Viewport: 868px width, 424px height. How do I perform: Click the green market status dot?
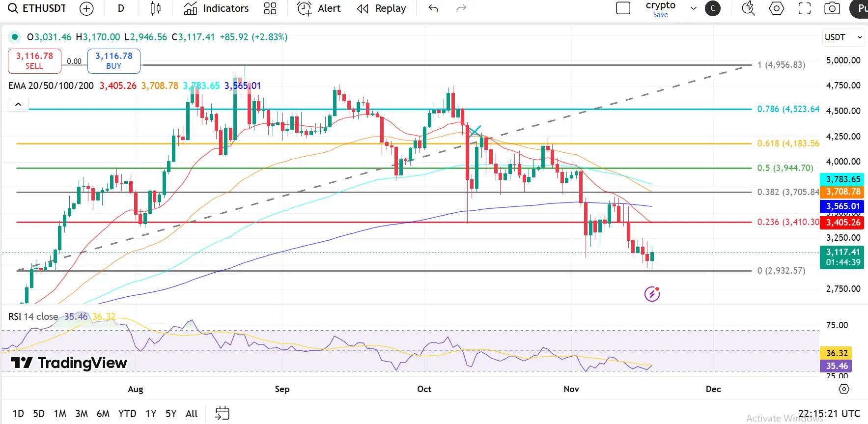coord(15,37)
